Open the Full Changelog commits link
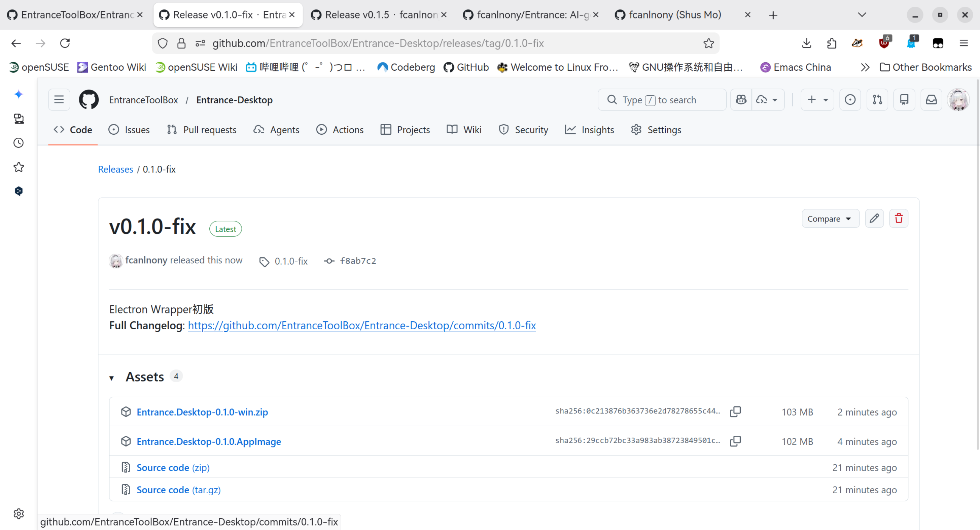Viewport: 980px width, 530px height. [x=362, y=325]
